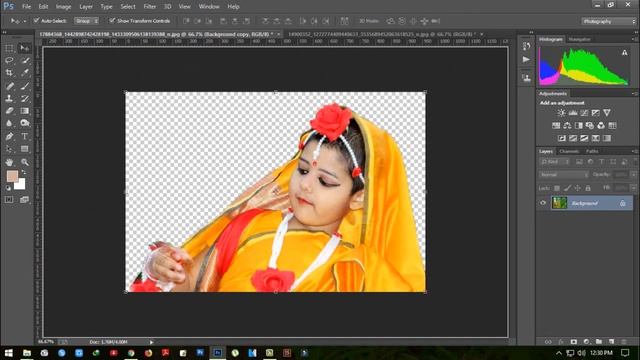Select the Gradient tool
The image size is (640, 360).
click(24, 111)
